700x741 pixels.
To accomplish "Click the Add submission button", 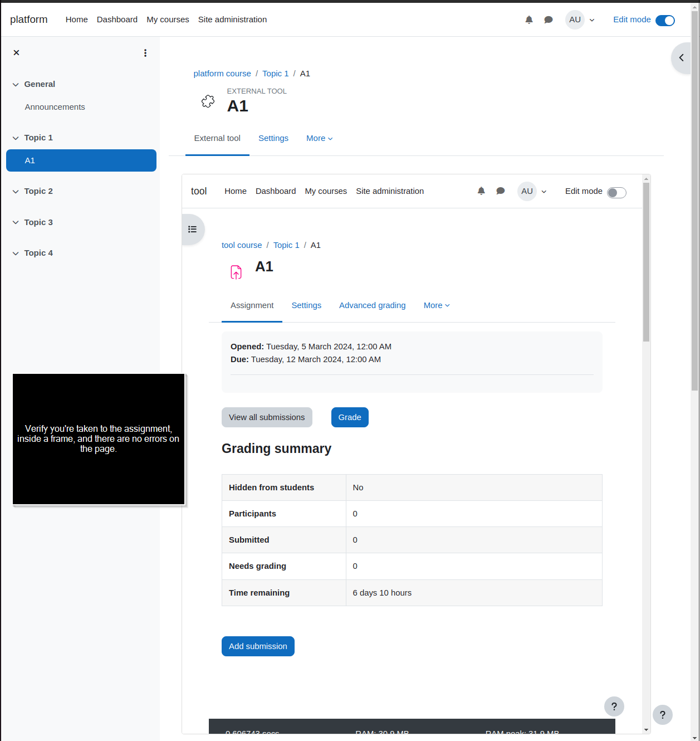I will point(258,646).
